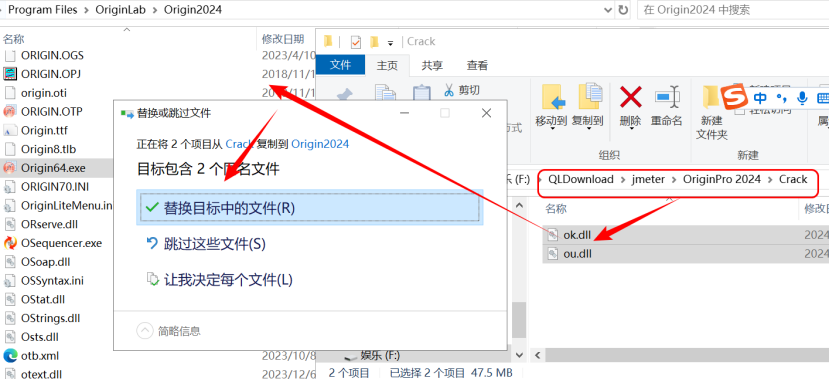Select Origin8.tlb file
The image size is (830, 379).
pos(49,149)
